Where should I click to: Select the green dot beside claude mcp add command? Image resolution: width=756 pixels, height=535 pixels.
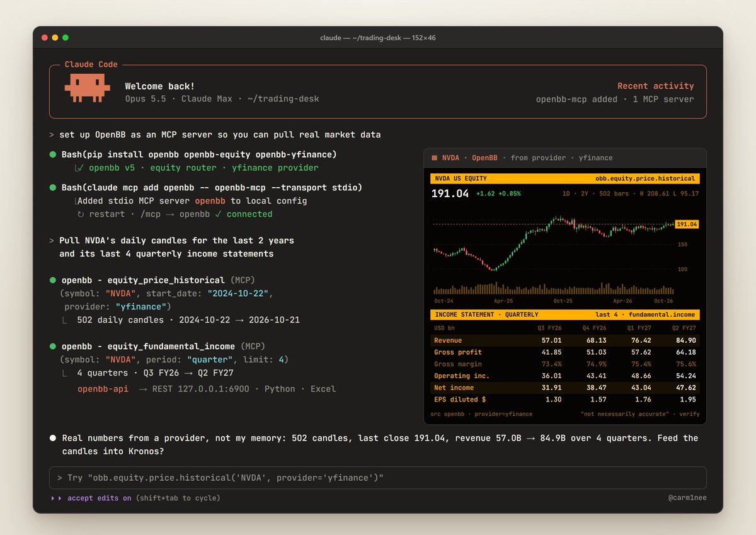(53, 188)
